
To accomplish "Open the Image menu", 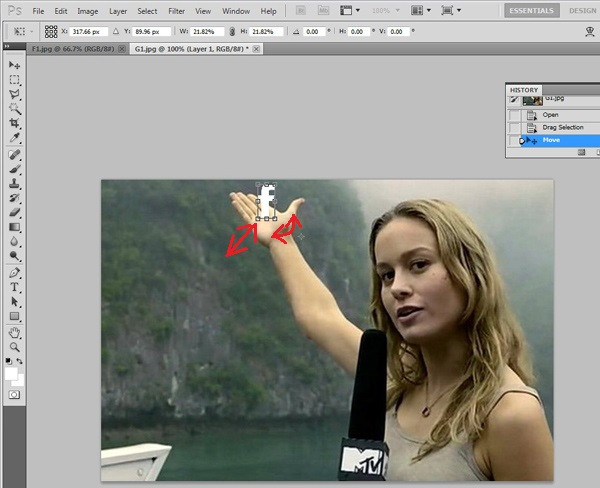I will click(x=88, y=11).
